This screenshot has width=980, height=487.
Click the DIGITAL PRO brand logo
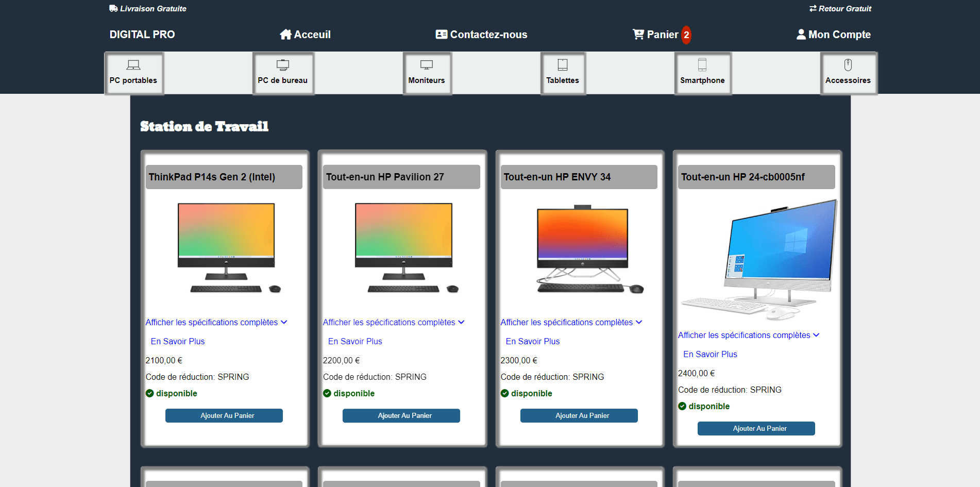point(142,35)
